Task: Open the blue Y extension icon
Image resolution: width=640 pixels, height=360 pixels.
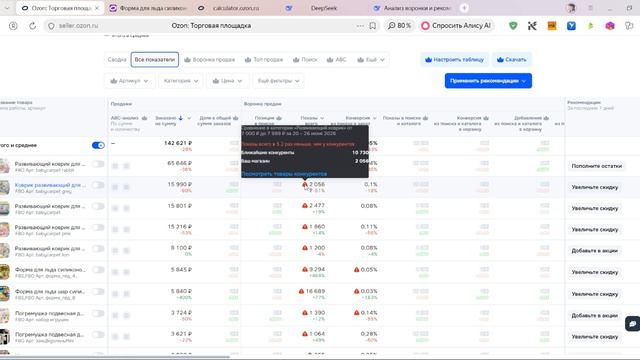Action: 571,26
